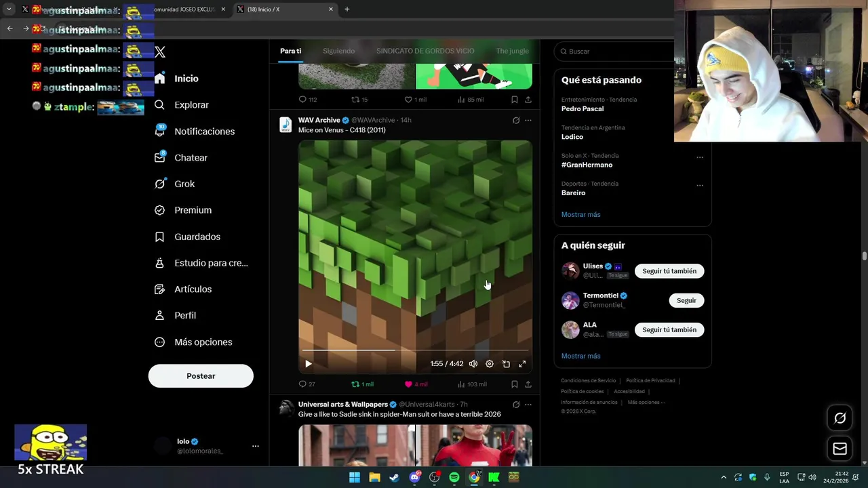The height and width of the screenshot is (488, 868).
Task: Open Universal arts & Wallpapers profile name
Action: tap(343, 405)
